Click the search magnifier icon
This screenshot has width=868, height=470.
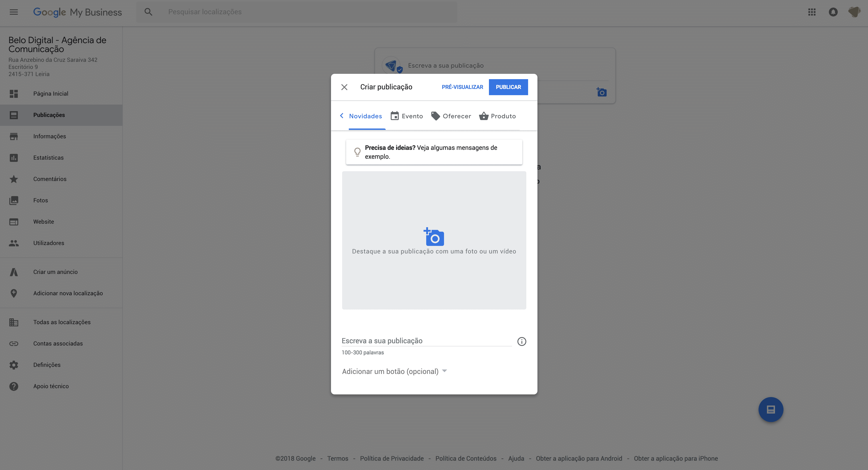pyautogui.click(x=148, y=12)
